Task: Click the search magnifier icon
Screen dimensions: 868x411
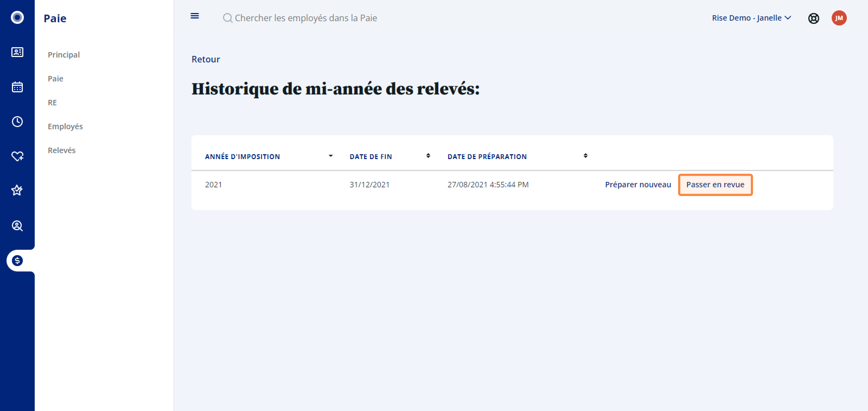Action: (x=228, y=18)
